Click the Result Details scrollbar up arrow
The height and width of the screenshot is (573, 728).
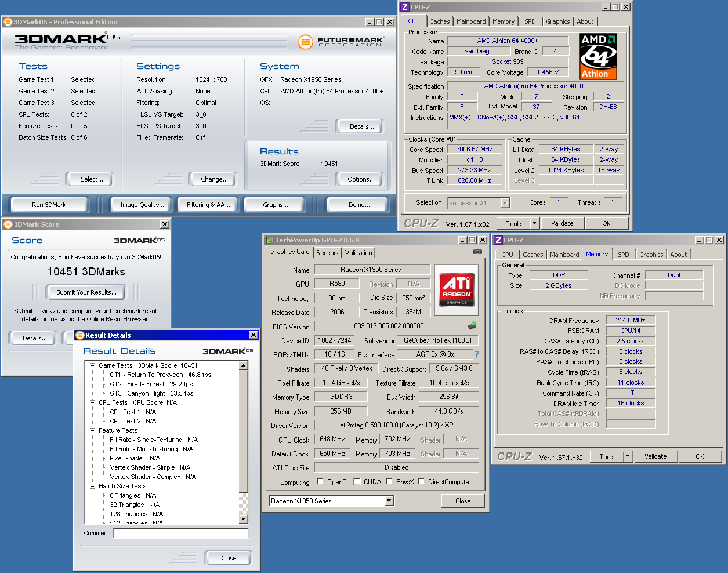click(244, 365)
